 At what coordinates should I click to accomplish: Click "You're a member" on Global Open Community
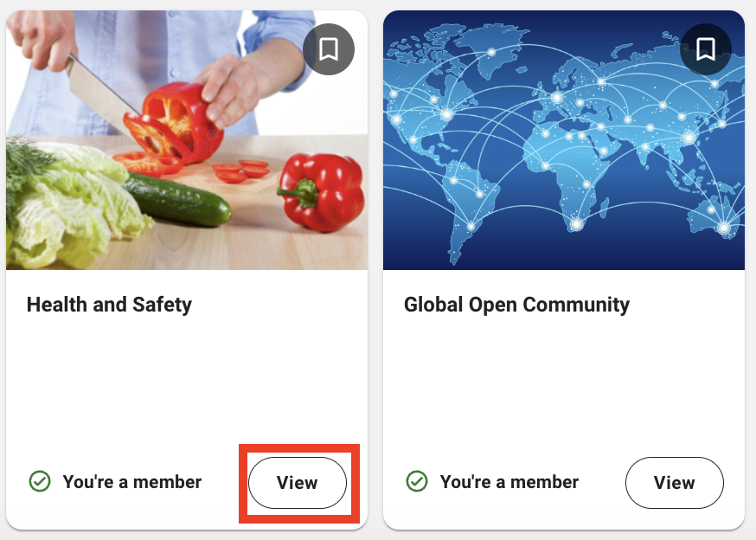pos(509,482)
